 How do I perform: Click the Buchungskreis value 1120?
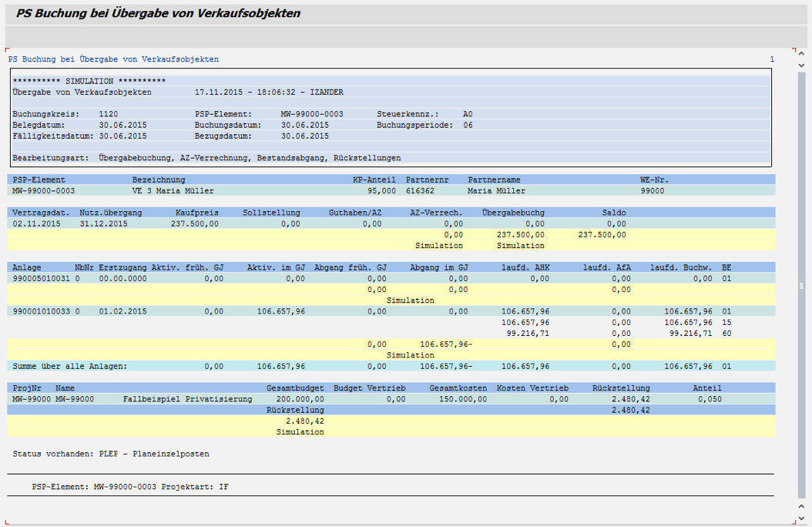tap(109, 114)
